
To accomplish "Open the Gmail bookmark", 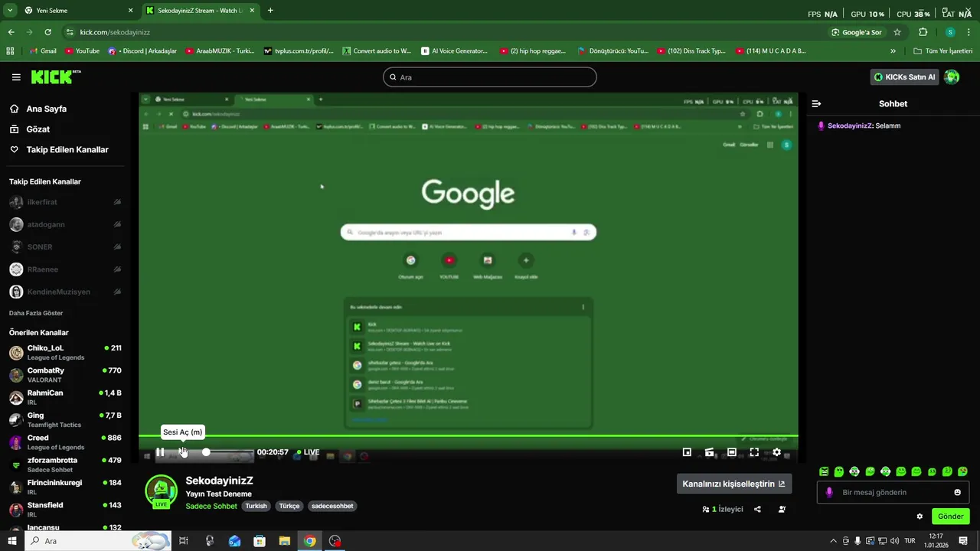I will click(x=42, y=51).
